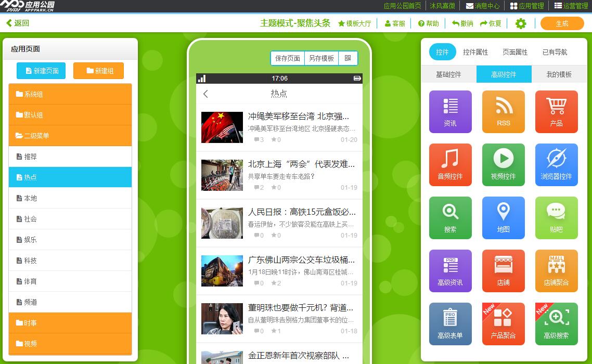This screenshot has width=592, height=364.
Task: Select the 高级表单 advanced form control
Action: point(449,323)
